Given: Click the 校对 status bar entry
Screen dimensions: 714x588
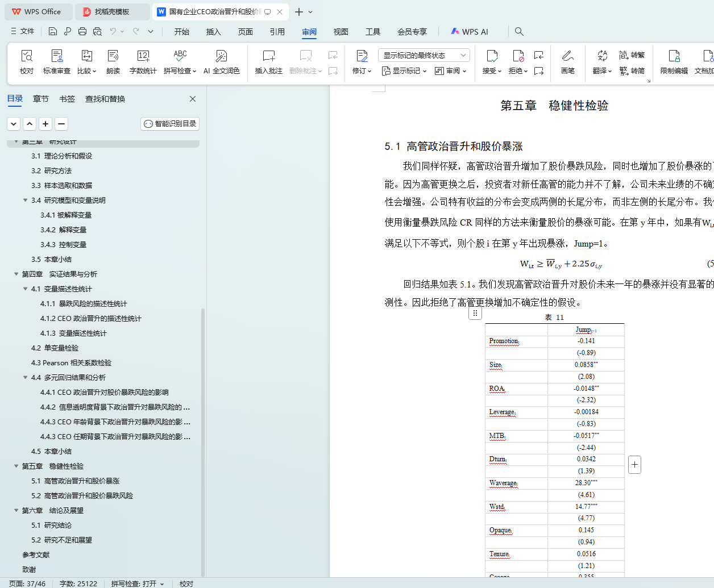Looking at the screenshot, I should click(186, 583).
